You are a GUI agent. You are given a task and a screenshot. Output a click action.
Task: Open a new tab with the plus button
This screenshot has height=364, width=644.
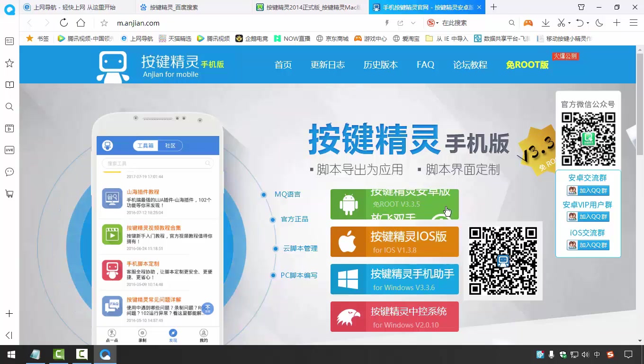pyautogui.click(x=494, y=7)
